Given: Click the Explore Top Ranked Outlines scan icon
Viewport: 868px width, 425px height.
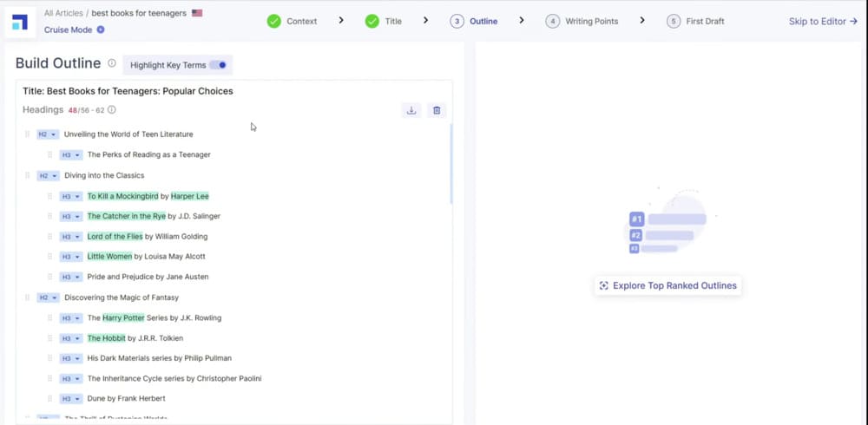Looking at the screenshot, I should (x=604, y=285).
